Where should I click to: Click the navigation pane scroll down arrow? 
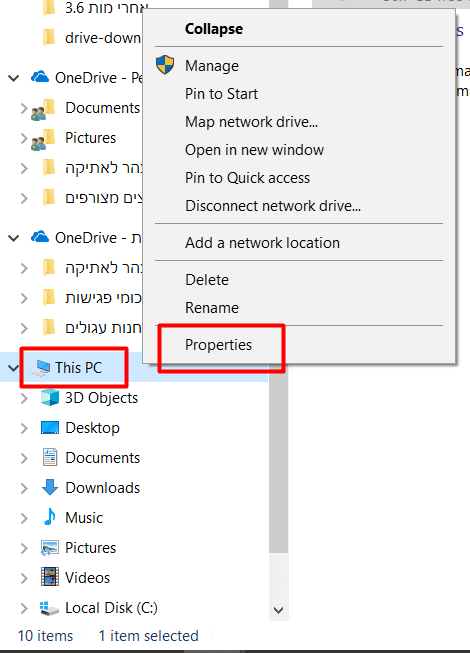click(279, 610)
